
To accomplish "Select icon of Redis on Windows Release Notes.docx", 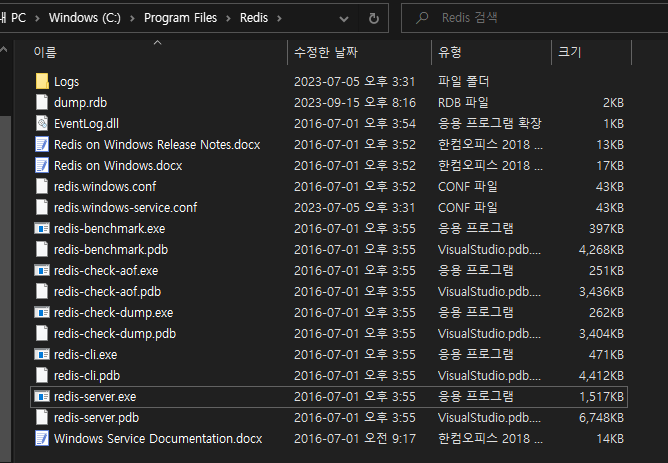I will (x=42, y=144).
